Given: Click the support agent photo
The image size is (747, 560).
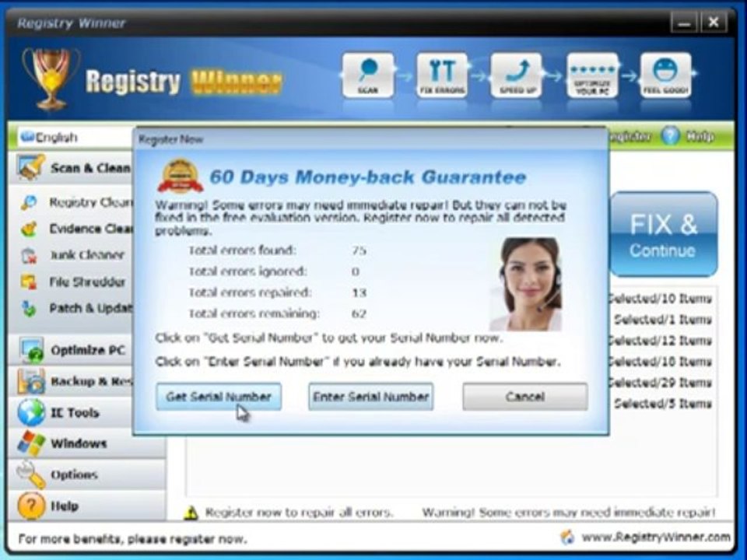Looking at the screenshot, I should [x=526, y=285].
